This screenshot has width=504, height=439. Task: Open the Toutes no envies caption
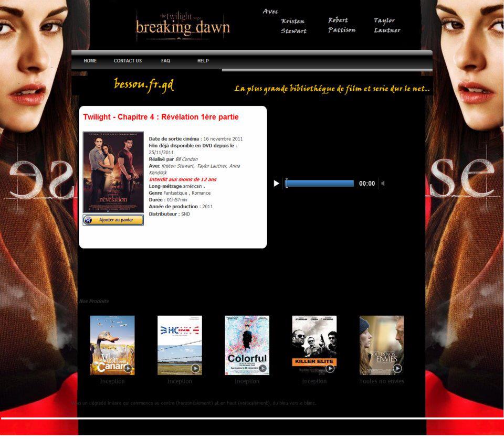pos(382,381)
